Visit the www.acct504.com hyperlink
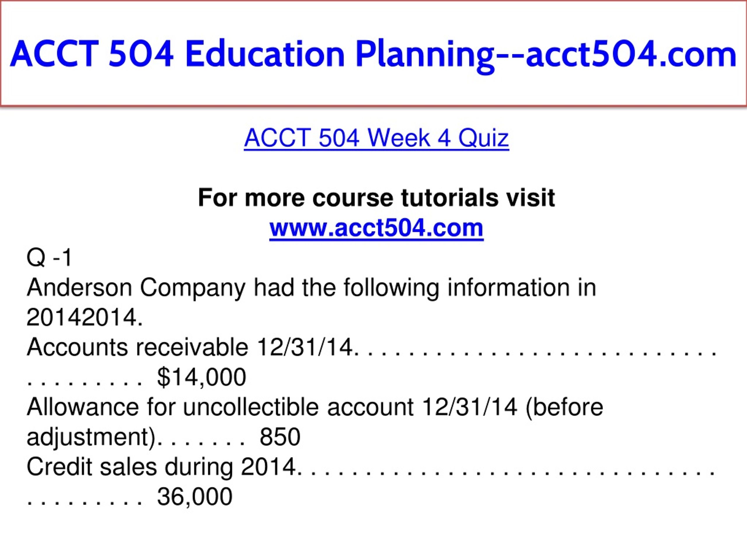The width and height of the screenshot is (747, 560). (376, 228)
